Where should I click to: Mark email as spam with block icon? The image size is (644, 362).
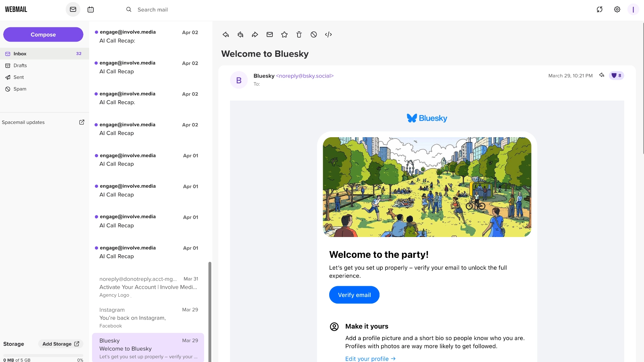pos(314,34)
